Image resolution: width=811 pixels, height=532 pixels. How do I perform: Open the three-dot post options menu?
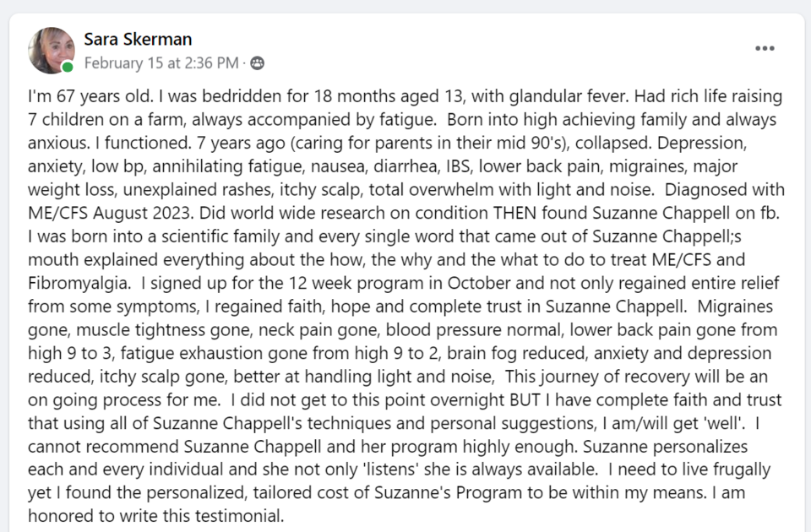(765, 48)
